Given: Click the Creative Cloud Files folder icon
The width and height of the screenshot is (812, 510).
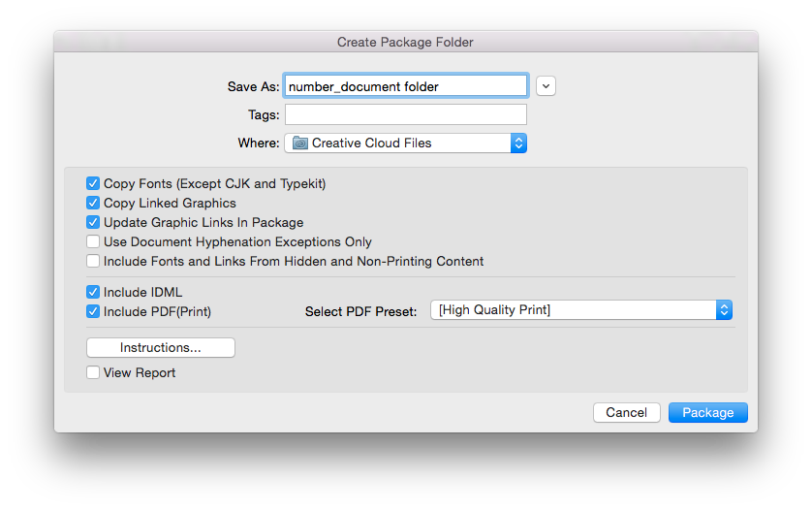Looking at the screenshot, I should point(299,143).
